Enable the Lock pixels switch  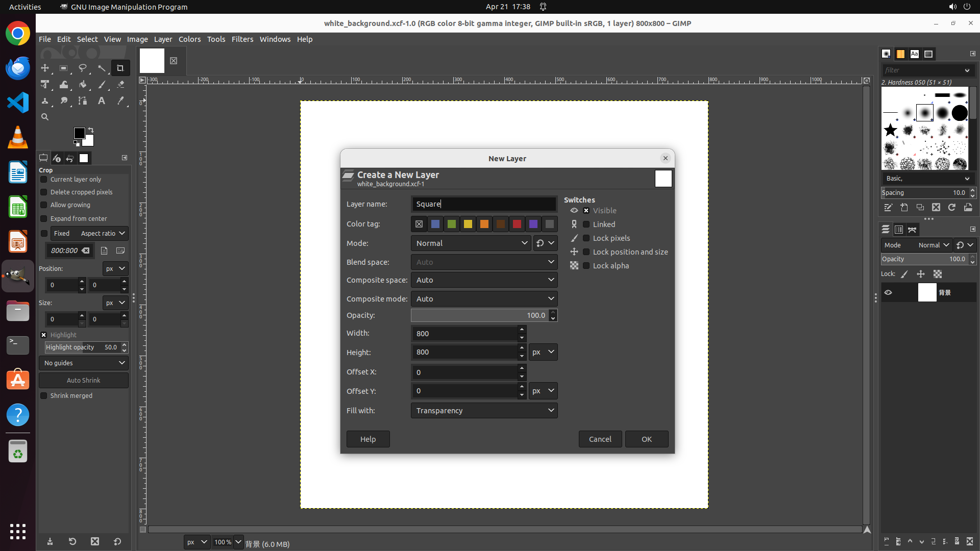(586, 238)
